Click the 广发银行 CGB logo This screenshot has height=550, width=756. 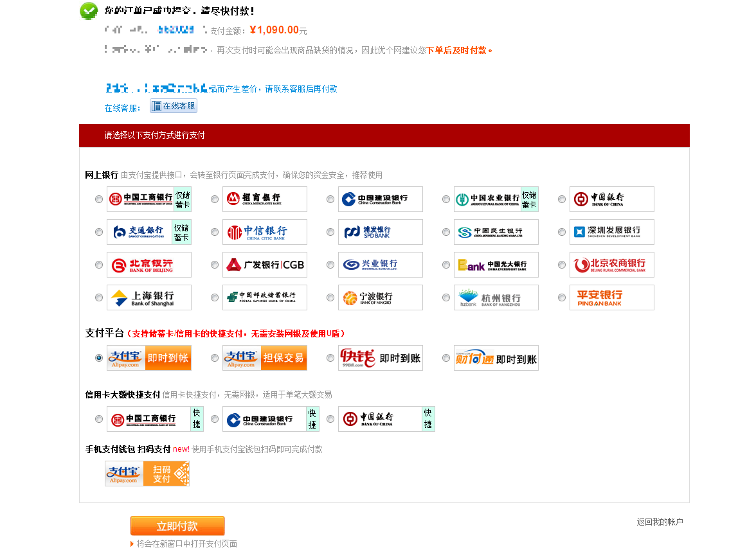[265, 265]
